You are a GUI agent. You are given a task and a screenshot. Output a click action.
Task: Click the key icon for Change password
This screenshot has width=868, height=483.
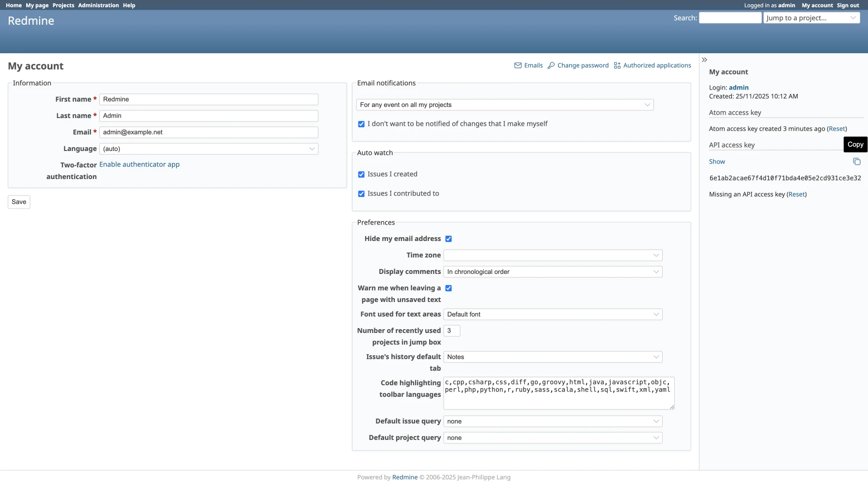point(551,65)
